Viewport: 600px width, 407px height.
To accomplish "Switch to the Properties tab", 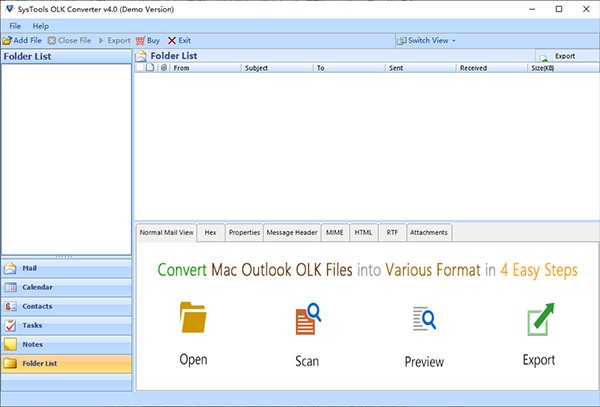I will point(244,233).
